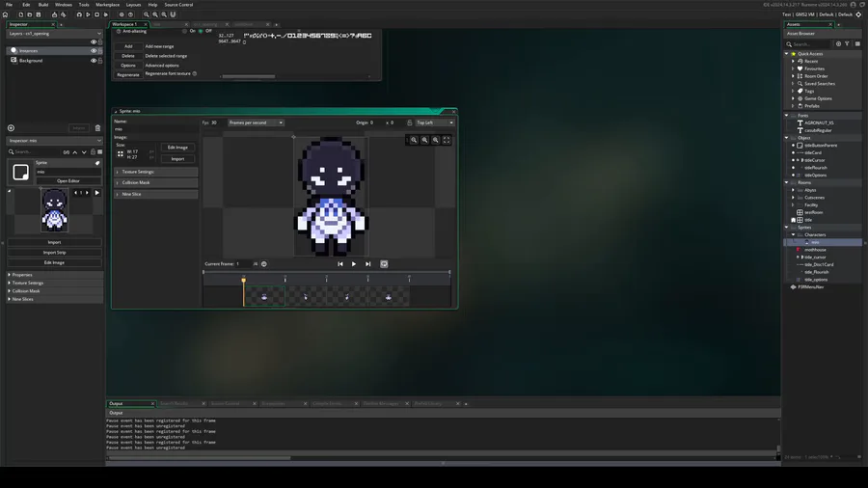Viewport: 868px width, 488px height.
Task: Delete layer with trash can icon
Action: (x=97, y=128)
